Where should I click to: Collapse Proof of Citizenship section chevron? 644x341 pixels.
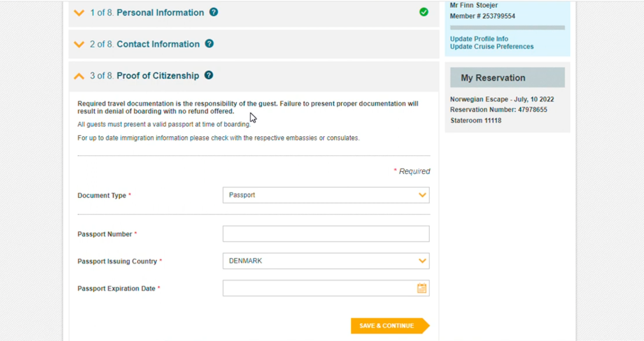tap(79, 76)
